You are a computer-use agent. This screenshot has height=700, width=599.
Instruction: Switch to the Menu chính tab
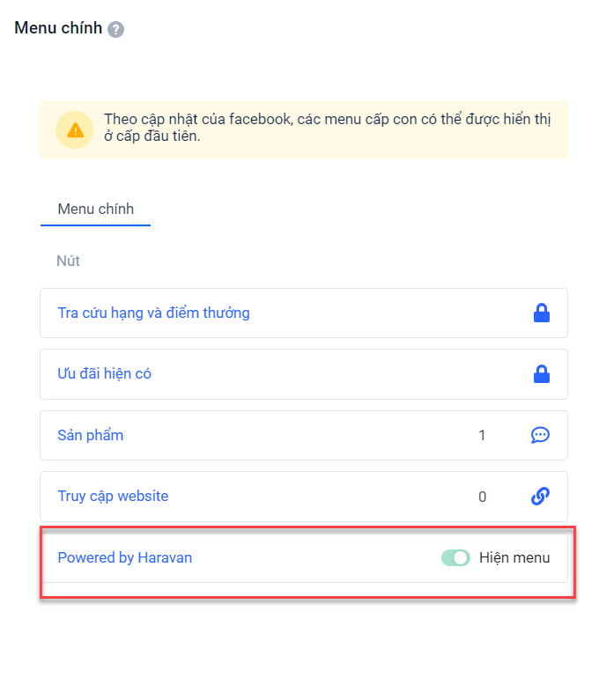[95, 209]
